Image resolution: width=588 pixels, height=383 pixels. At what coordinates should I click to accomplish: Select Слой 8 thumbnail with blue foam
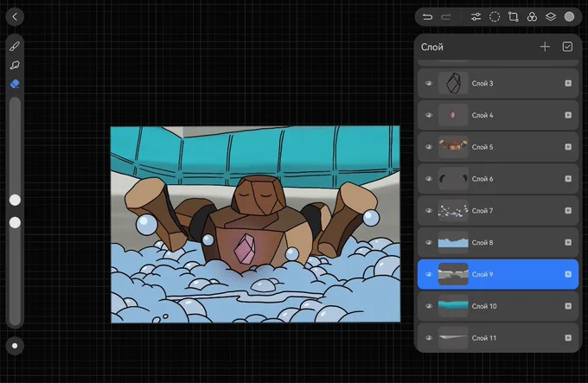453,242
